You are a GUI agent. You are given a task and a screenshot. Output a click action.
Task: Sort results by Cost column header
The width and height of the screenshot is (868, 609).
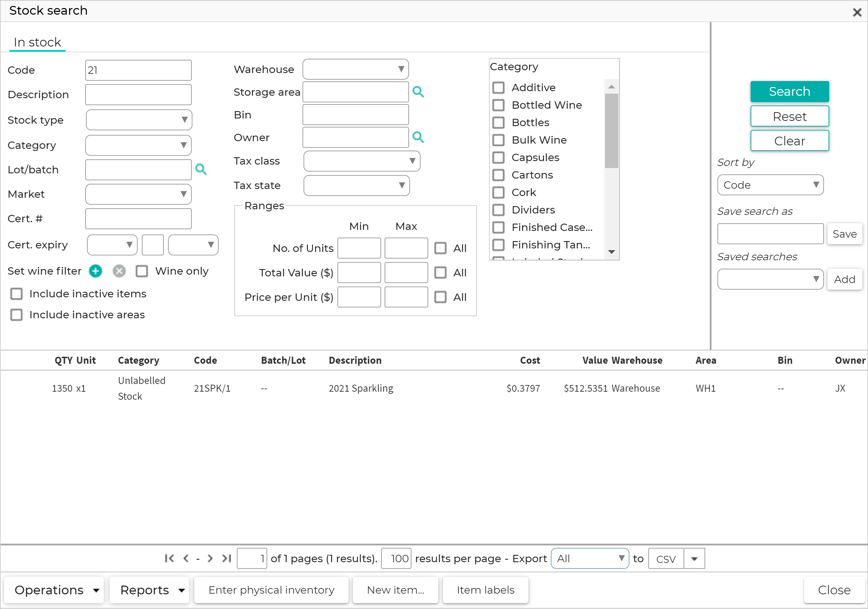point(530,360)
